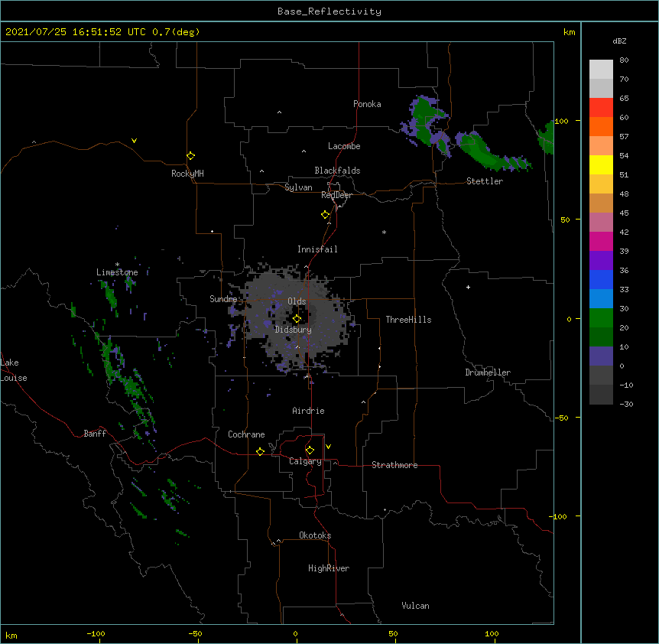The image size is (659, 644).
Task: Click the RedDeer city label
Action: pyautogui.click(x=336, y=195)
